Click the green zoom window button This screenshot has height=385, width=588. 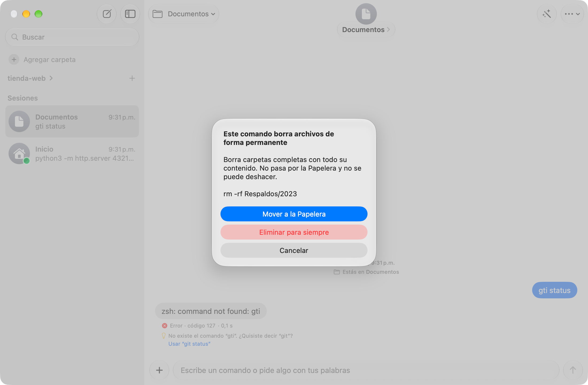38,14
